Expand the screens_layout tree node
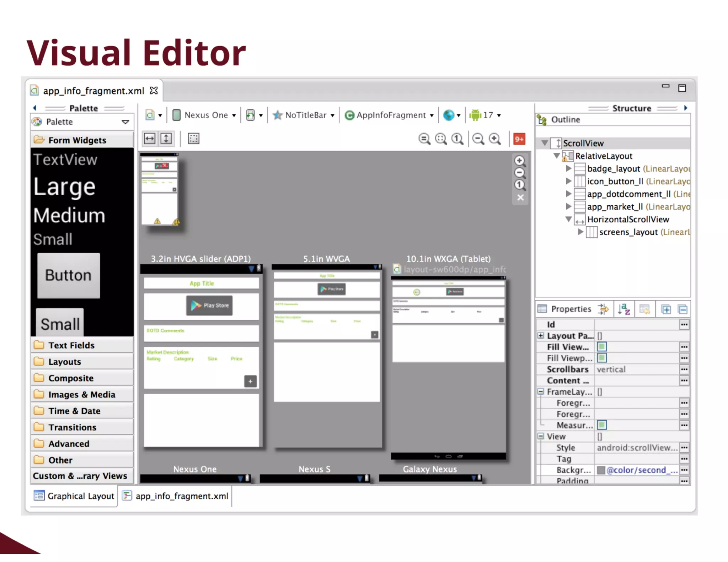Image resolution: width=728 pixels, height=562 pixels. [x=580, y=232]
